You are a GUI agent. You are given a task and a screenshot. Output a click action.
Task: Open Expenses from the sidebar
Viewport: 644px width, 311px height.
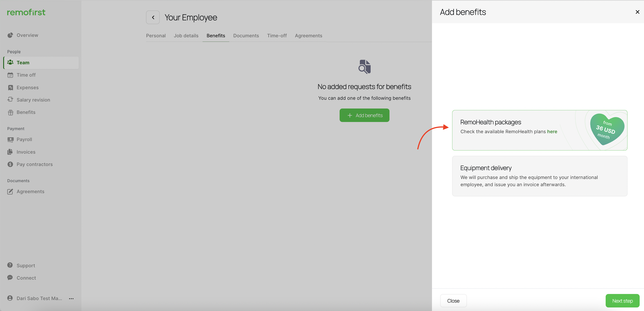pos(28,87)
